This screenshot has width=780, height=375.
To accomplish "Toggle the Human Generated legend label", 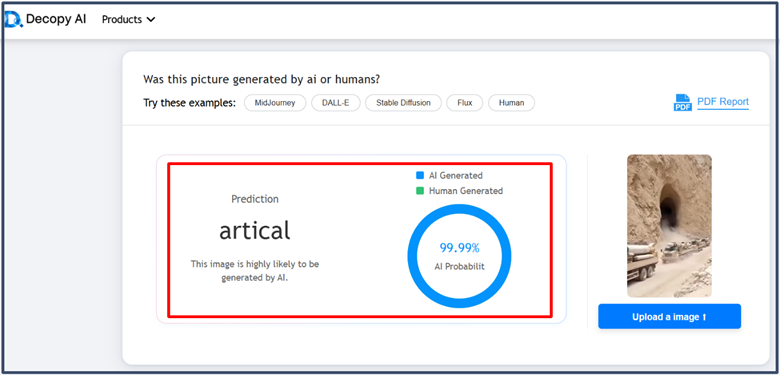I will click(466, 190).
